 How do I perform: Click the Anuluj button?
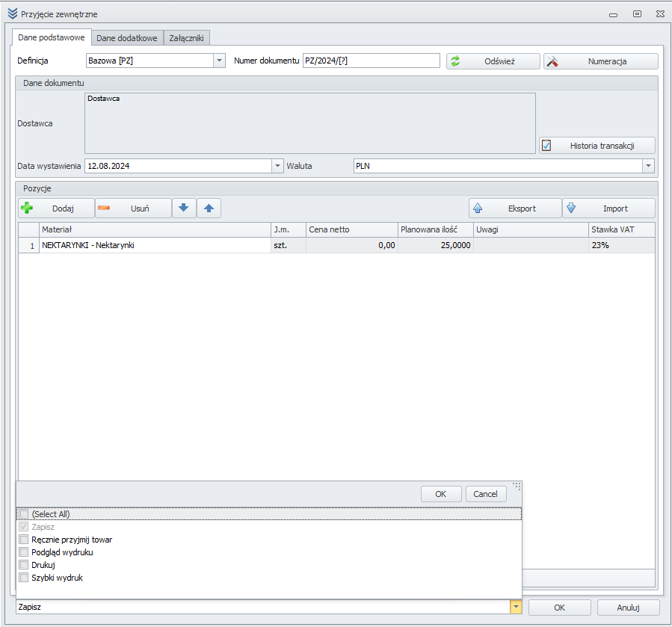click(628, 608)
